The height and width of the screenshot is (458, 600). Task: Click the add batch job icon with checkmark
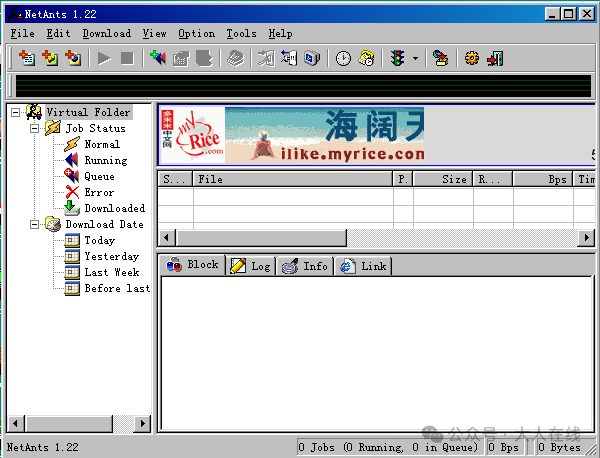[x=50, y=58]
